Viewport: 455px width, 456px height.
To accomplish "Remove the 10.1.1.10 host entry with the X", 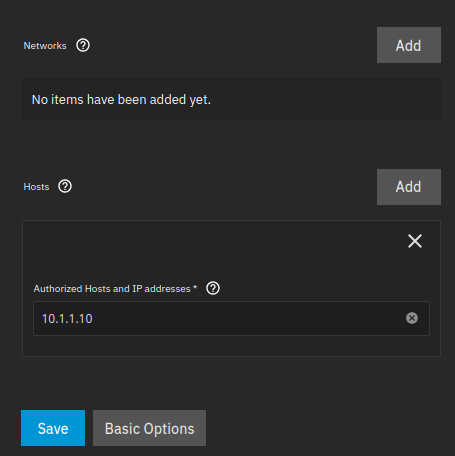I will pyautogui.click(x=415, y=241).
